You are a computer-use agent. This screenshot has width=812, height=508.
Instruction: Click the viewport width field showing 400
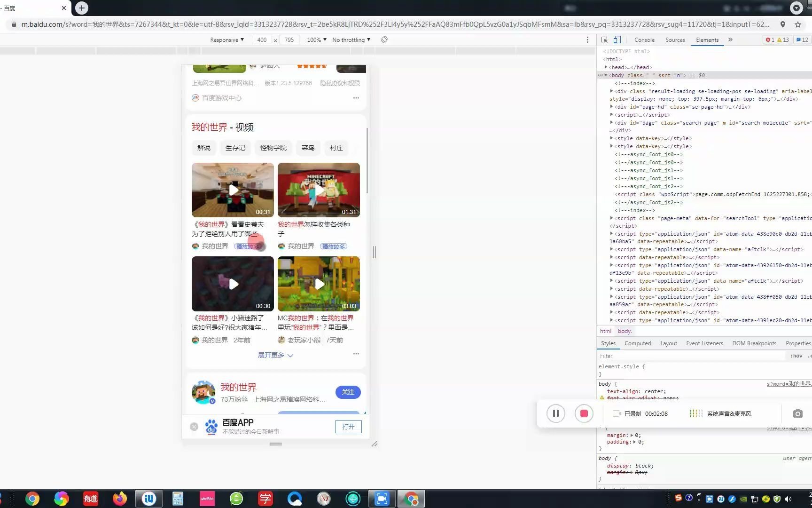coord(262,40)
